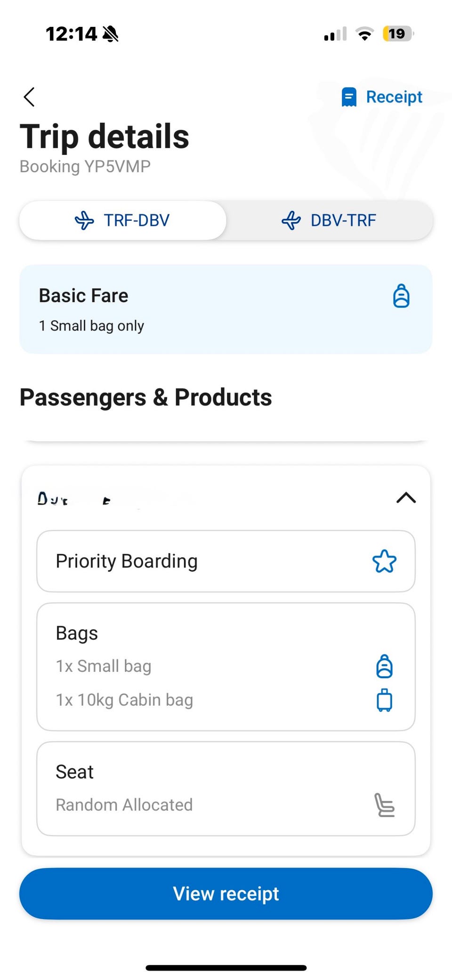Tap the Basic Fare backpack icon
The image size is (452, 980).
click(x=401, y=296)
